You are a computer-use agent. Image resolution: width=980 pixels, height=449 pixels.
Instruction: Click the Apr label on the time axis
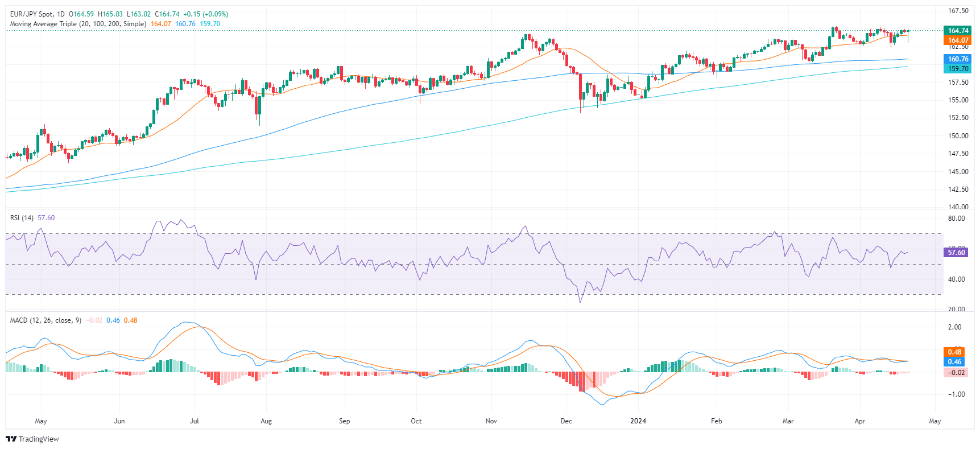click(860, 421)
